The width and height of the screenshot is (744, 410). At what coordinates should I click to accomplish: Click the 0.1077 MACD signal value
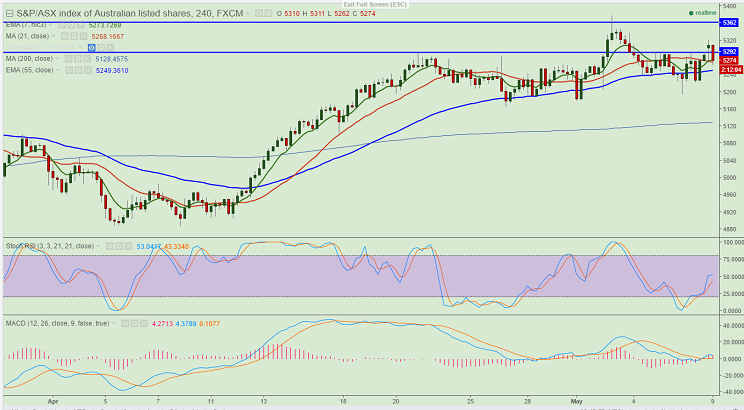209,324
